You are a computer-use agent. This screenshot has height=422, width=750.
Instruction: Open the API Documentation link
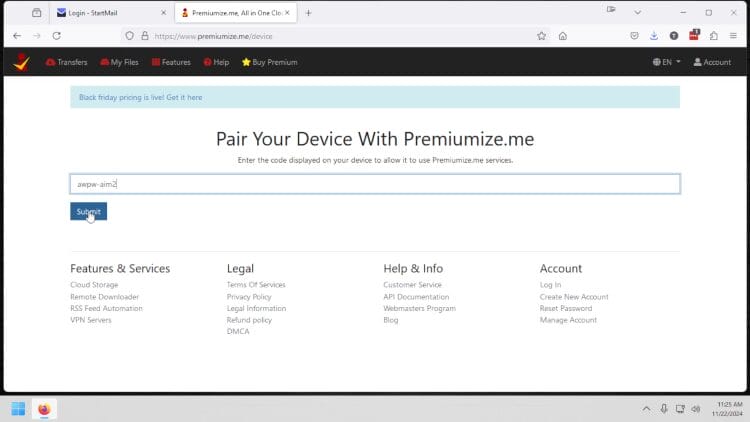pos(416,297)
